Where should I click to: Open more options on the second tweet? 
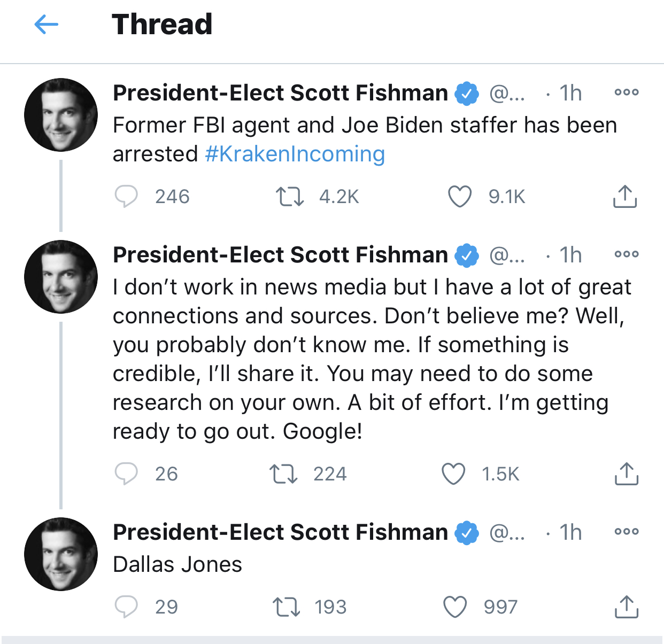(627, 254)
